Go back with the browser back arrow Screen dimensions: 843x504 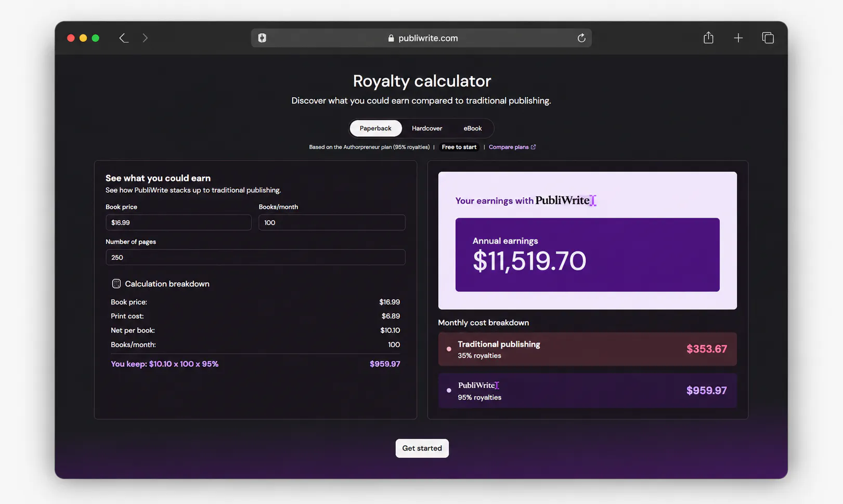click(124, 38)
